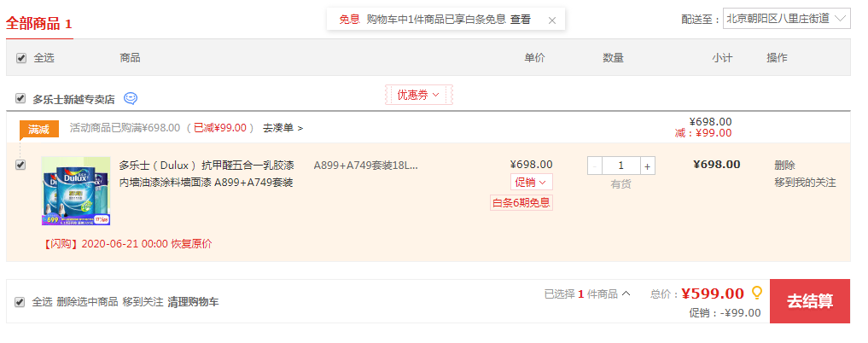The height and width of the screenshot is (343, 868).
Task: Open the 优惠券 coupon dropdown
Action: click(x=419, y=95)
